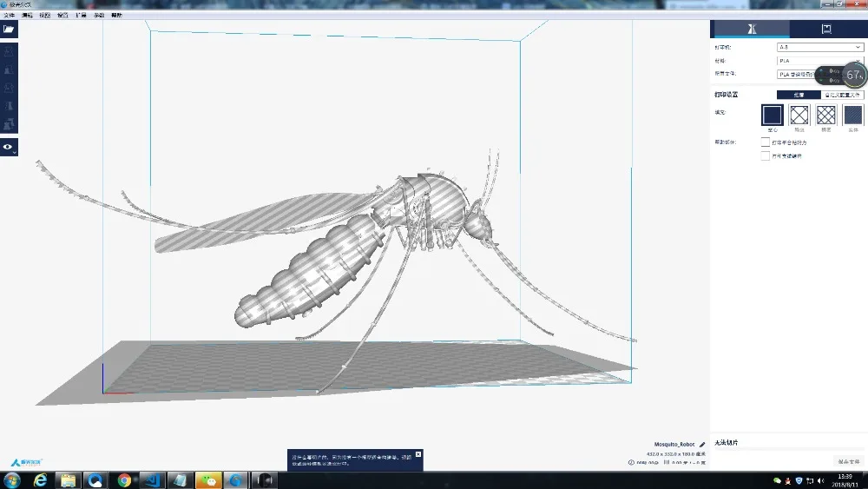Switch to the Monitor tab in sidebar
Screen dimensions: 868x489
tap(826, 29)
